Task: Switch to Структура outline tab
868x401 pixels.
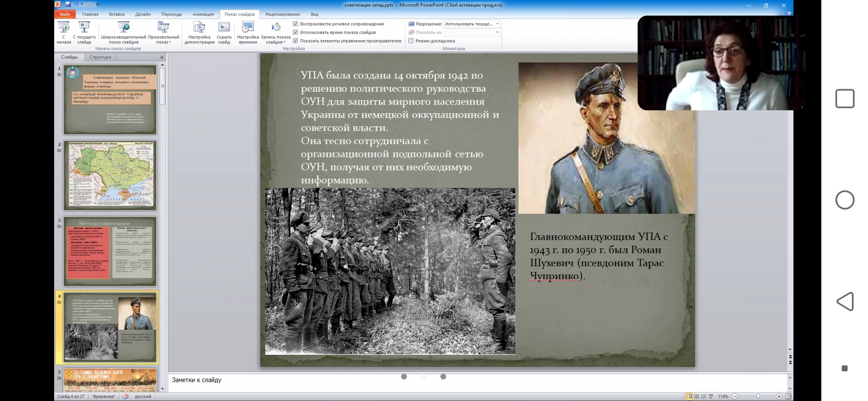Action: (x=100, y=57)
